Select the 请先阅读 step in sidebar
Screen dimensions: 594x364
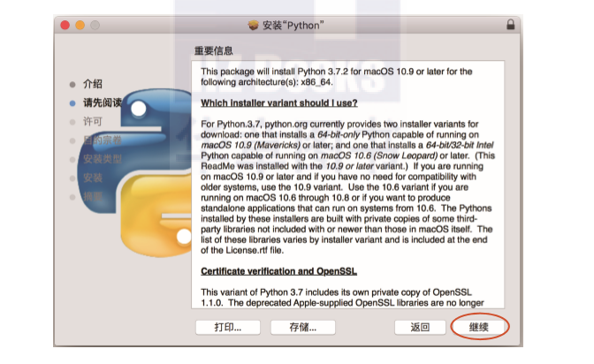(x=103, y=102)
